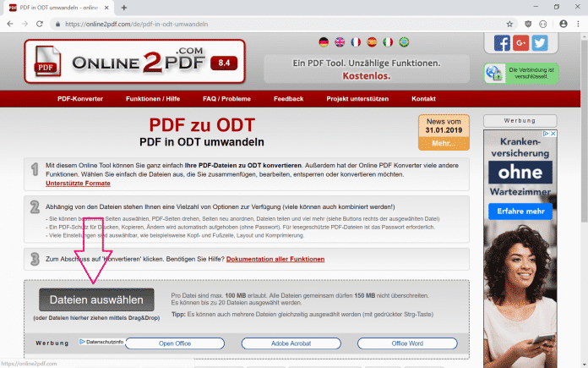Open the Chrome three-dot menu
The width and height of the screenshot is (588, 368).
click(577, 24)
